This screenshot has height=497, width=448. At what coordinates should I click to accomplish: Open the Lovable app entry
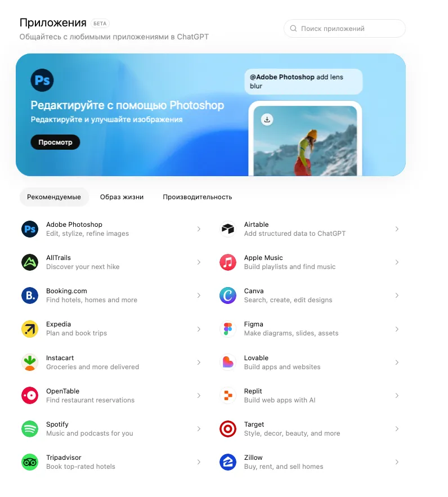pyautogui.click(x=310, y=362)
